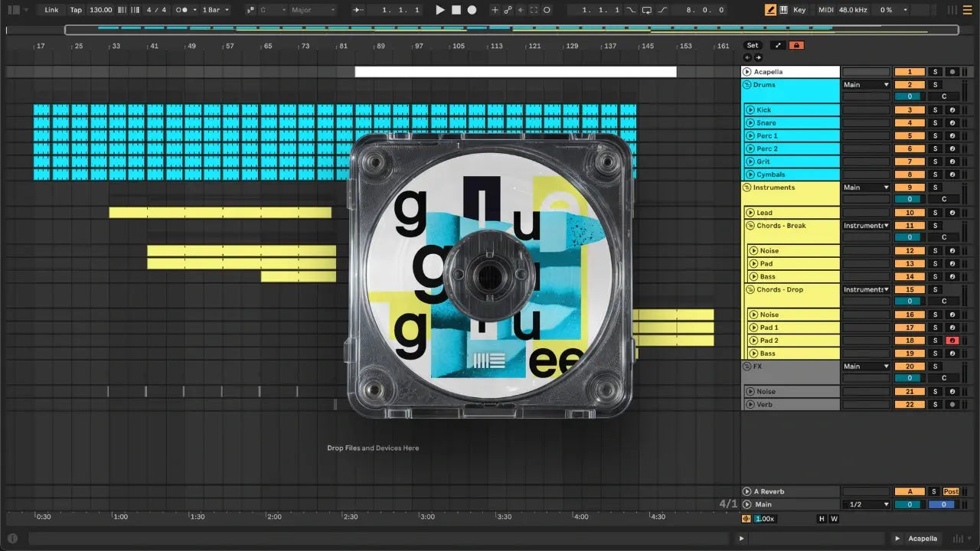980x551 pixels.
Task: Toggle the computer MIDI keyboard icon
Action: coord(783,10)
